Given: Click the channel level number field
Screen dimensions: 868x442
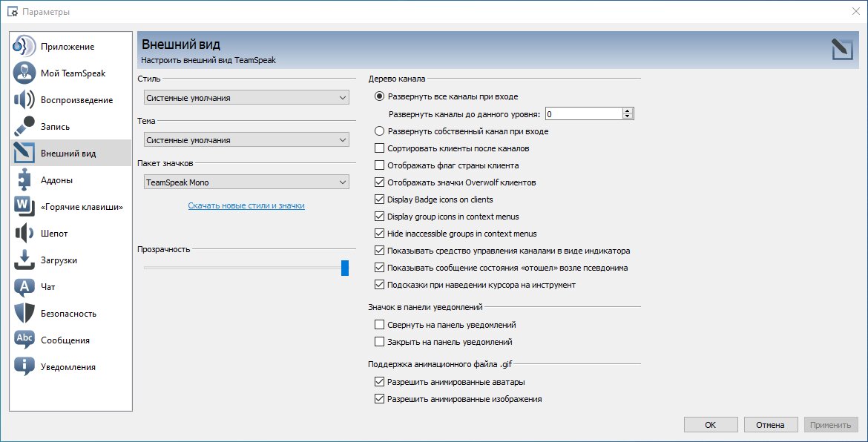Looking at the screenshot, I should pyautogui.click(x=583, y=114).
